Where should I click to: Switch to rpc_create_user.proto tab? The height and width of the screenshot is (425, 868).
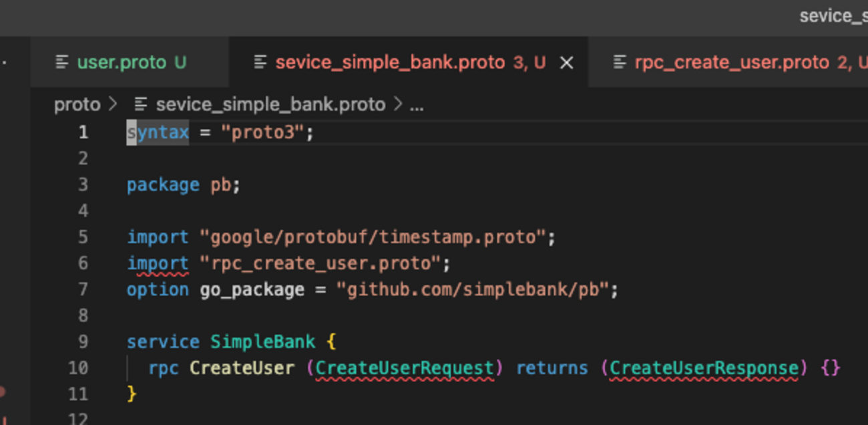(x=731, y=63)
